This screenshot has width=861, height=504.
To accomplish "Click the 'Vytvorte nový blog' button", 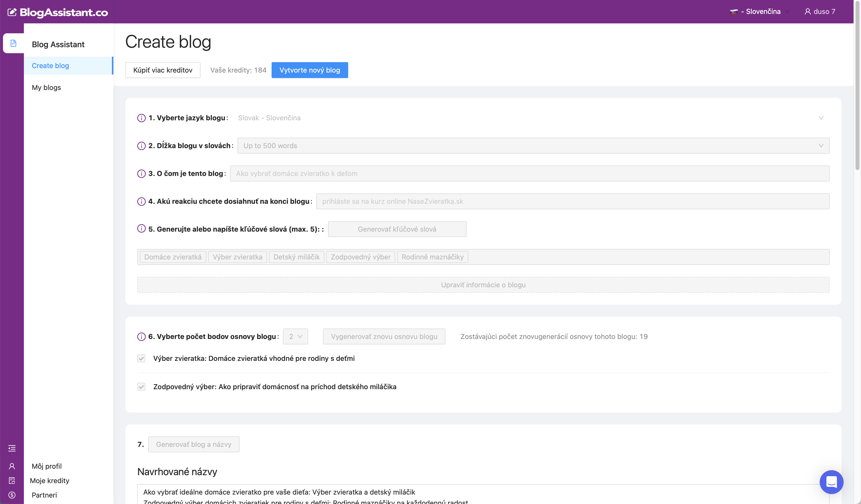I will click(310, 70).
